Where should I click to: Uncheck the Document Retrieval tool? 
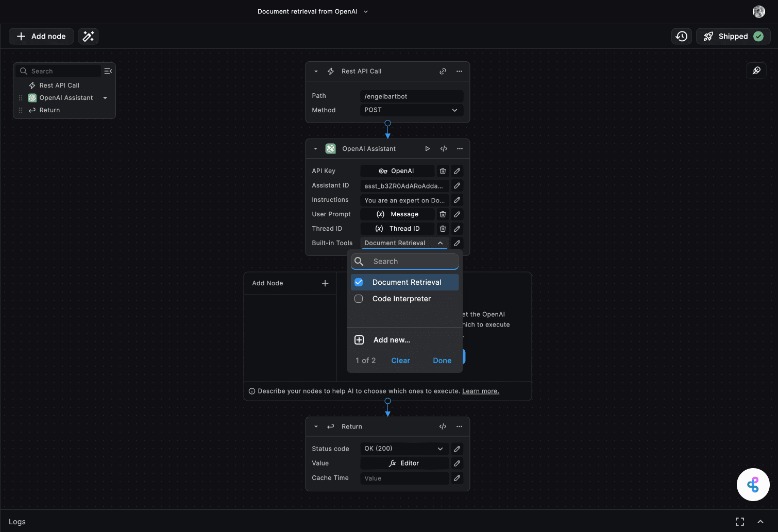pyautogui.click(x=359, y=282)
